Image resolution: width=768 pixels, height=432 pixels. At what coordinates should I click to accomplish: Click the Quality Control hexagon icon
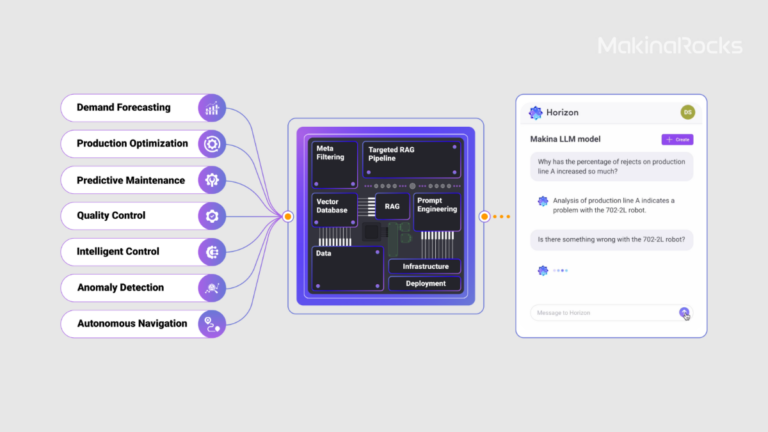[212, 216]
